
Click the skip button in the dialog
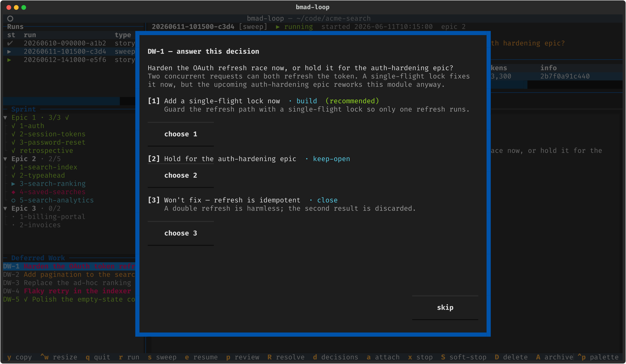click(445, 308)
